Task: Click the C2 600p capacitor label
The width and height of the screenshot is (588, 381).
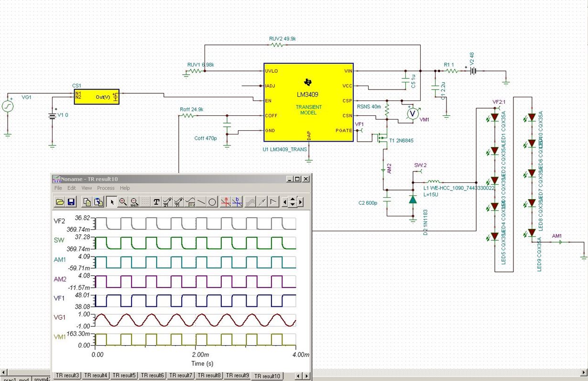Action: point(368,203)
